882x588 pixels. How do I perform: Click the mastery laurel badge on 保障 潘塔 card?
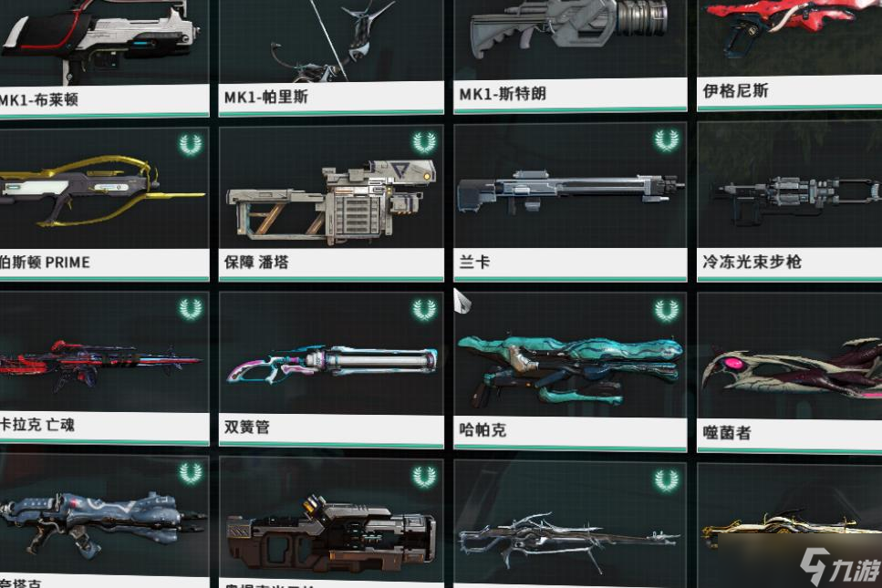tap(424, 143)
